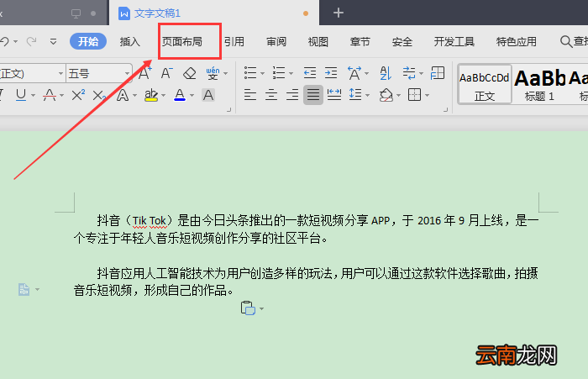Open paragraph dialog launcher corner icon

click(445, 109)
